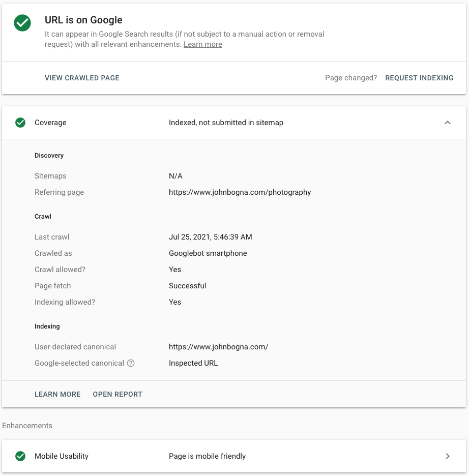
Task: Click the Page fetch field label
Action: coord(52,286)
